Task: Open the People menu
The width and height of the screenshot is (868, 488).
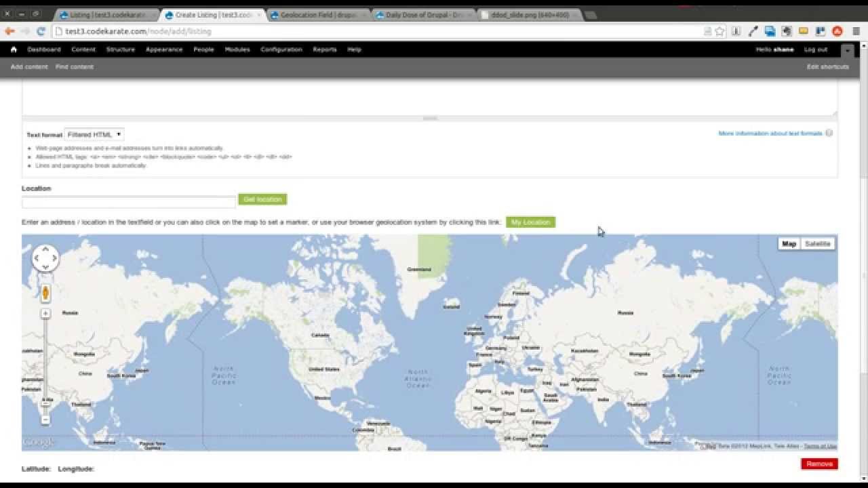Action: [x=203, y=49]
